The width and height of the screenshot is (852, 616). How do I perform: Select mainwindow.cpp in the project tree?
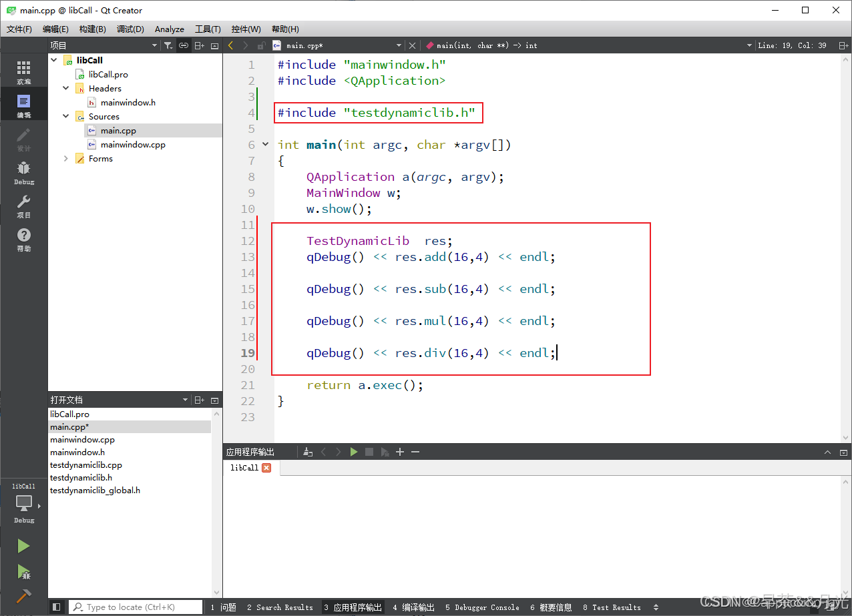(x=133, y=144)
